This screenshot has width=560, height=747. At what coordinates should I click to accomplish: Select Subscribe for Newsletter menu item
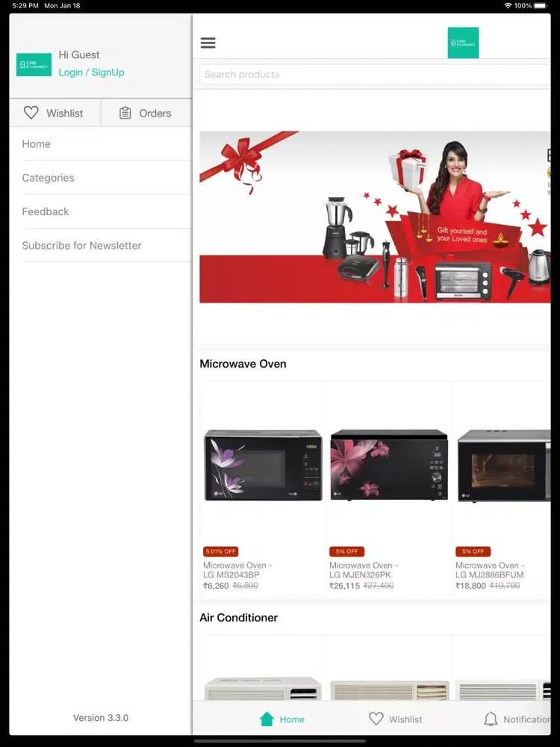(107, 245)
